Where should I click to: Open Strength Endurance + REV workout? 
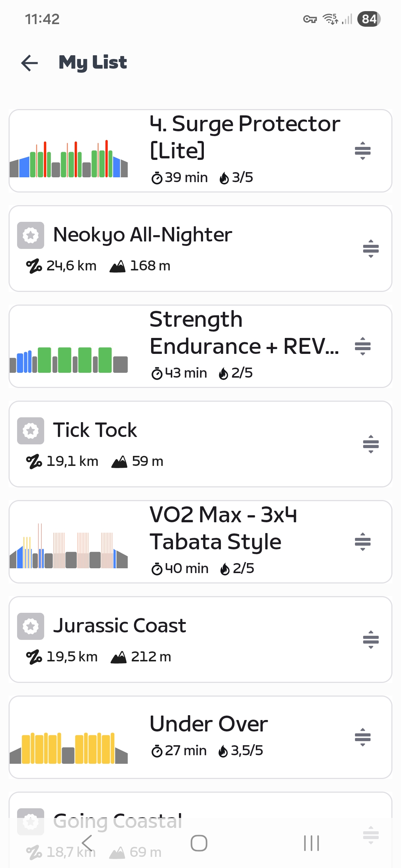244,333
